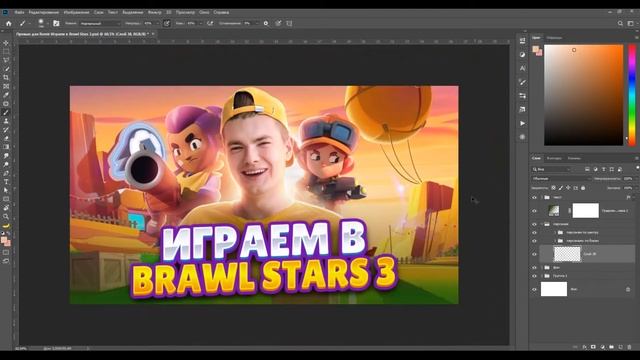The height and width of the screenshot is (360, 640).
Task: Add layer style with fx icon
Action: tap(584, 347)
